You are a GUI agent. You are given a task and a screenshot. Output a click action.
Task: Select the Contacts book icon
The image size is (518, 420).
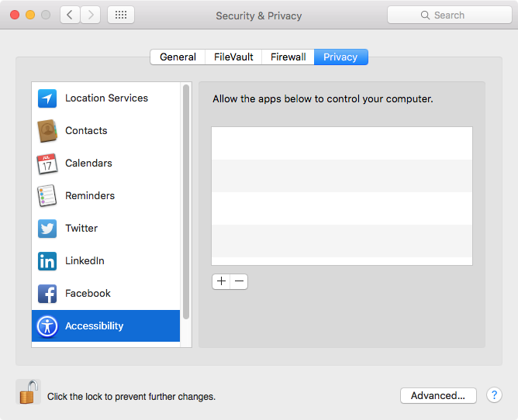(47, 131)
